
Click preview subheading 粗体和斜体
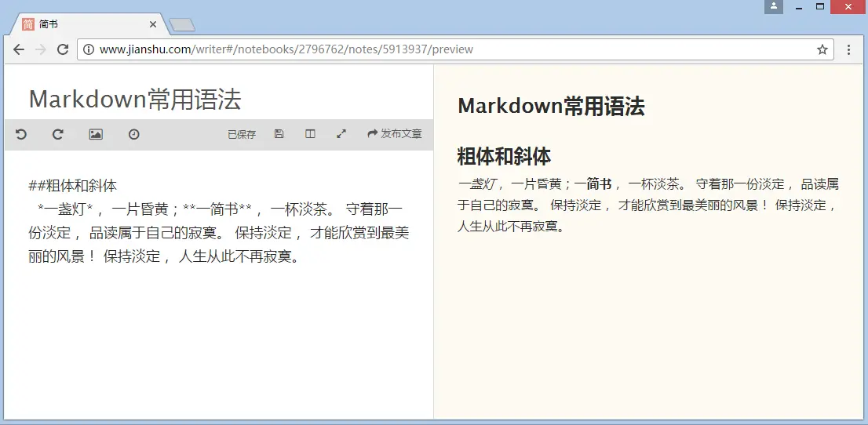[504, 157]
